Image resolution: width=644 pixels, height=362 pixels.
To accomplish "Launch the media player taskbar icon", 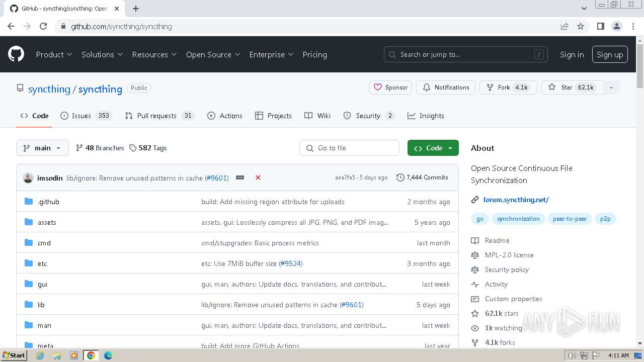I will [74, 355].
